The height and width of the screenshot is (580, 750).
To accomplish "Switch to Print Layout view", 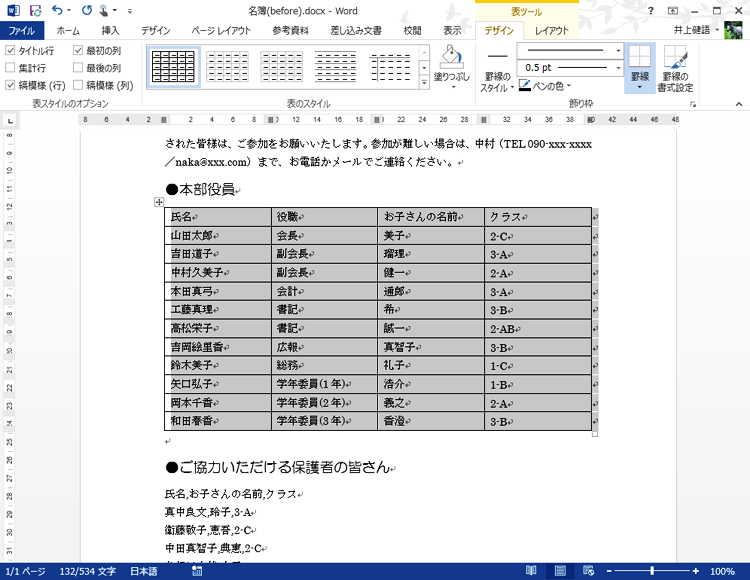I will click(x=560, y=570).
